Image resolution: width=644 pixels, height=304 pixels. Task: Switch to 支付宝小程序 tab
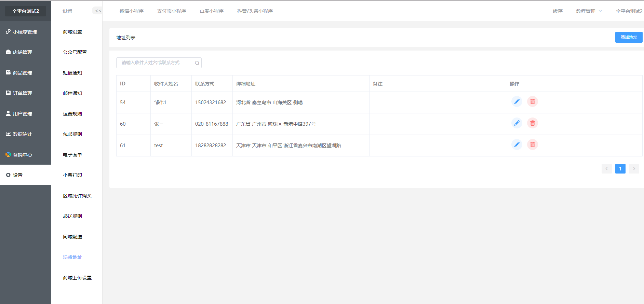point(172,11)
